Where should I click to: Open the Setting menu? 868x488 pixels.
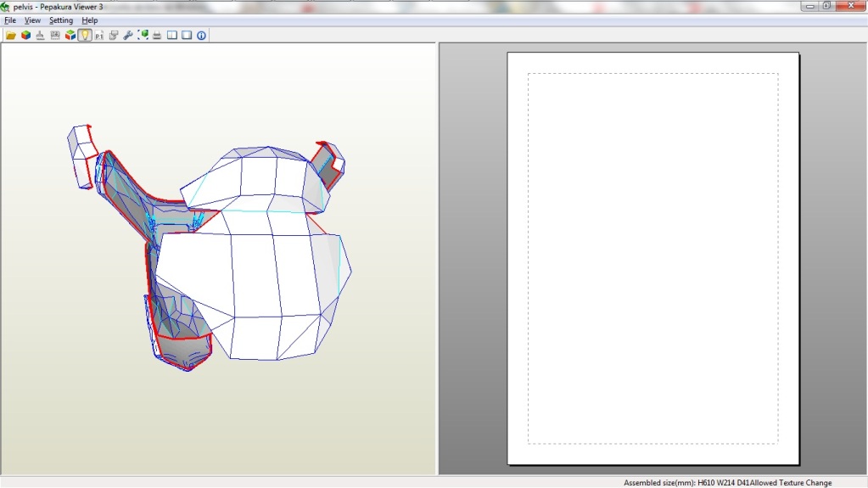(x=61, y=20)
